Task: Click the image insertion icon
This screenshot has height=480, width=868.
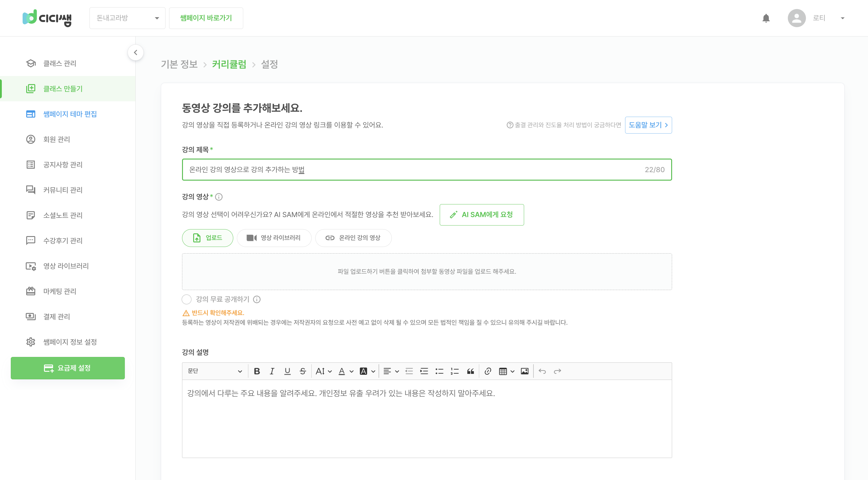Action: click(525, 371)
